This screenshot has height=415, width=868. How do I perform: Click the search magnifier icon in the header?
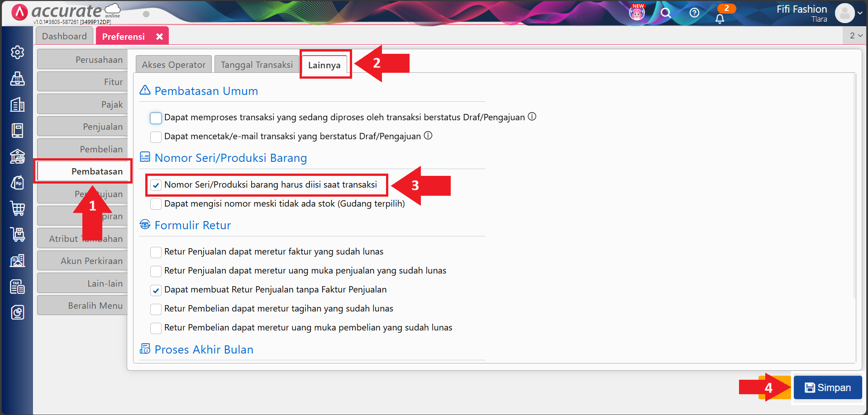click(x=665, y=13)
